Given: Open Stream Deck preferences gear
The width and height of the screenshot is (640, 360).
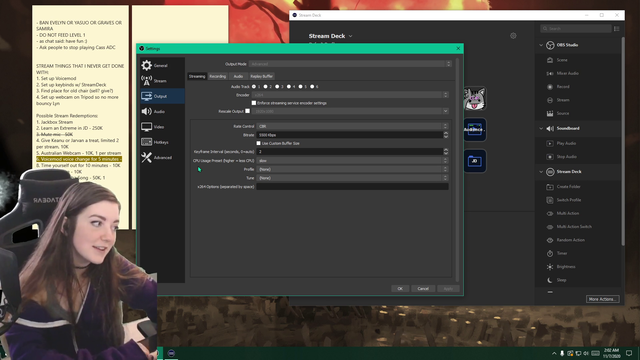Looking at the screenshot, I should (513, 36).
